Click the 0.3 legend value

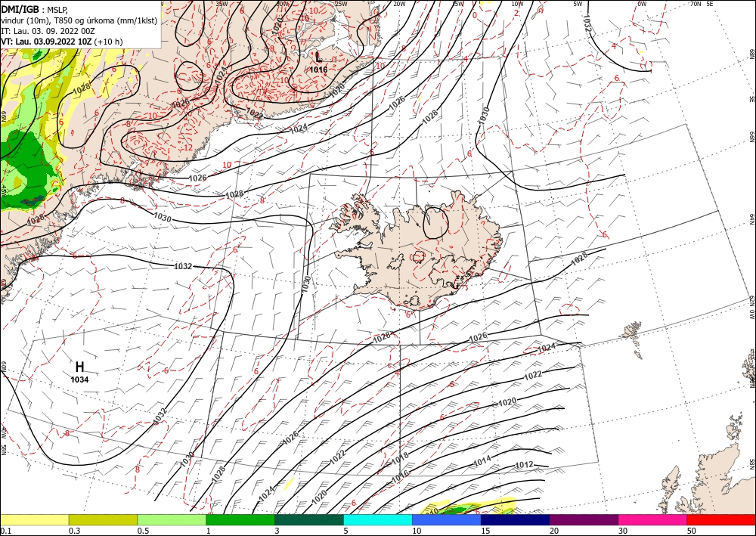tap(74, 531)
